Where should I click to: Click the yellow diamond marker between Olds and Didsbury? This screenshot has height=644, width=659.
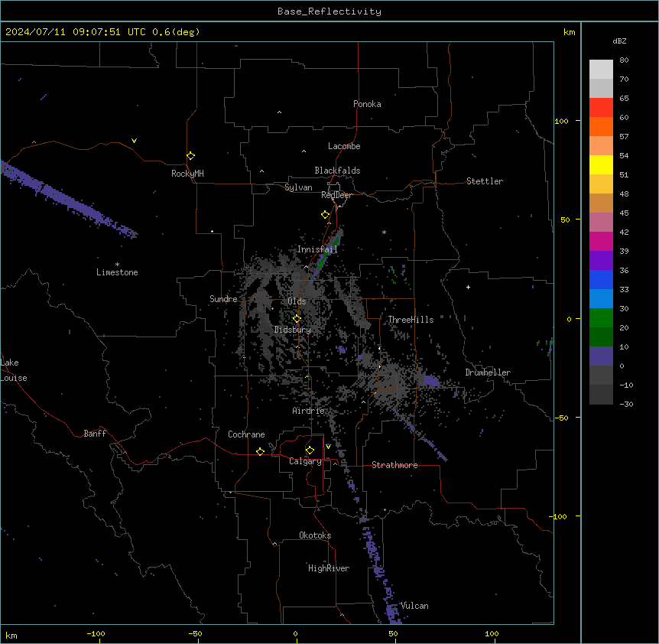pyautogui.click(x=297, y=319)
